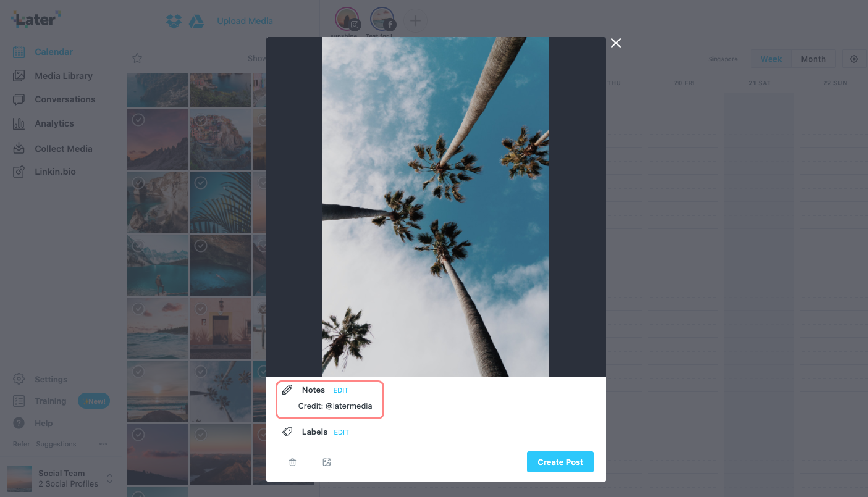Image resolution: width=868 pixels, height=497 pixels.
Task: Click the Create Post button
Action: point(560,462)
